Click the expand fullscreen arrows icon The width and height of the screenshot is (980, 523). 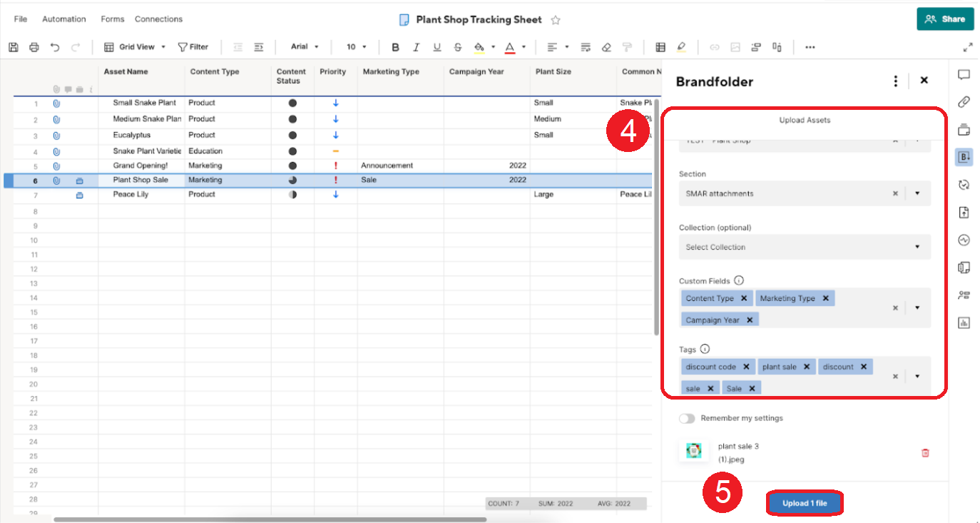(x=968, y=47)
